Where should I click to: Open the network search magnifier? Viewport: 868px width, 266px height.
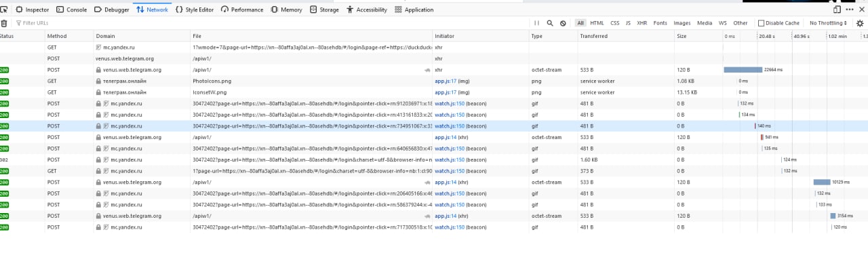550,23
